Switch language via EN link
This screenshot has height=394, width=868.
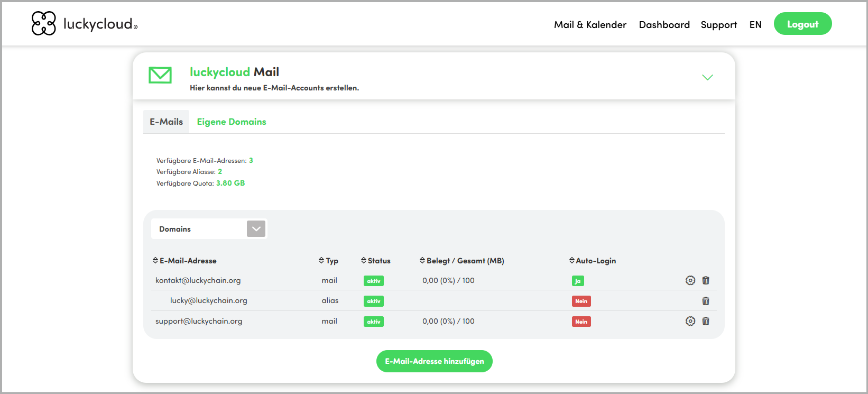755,24
